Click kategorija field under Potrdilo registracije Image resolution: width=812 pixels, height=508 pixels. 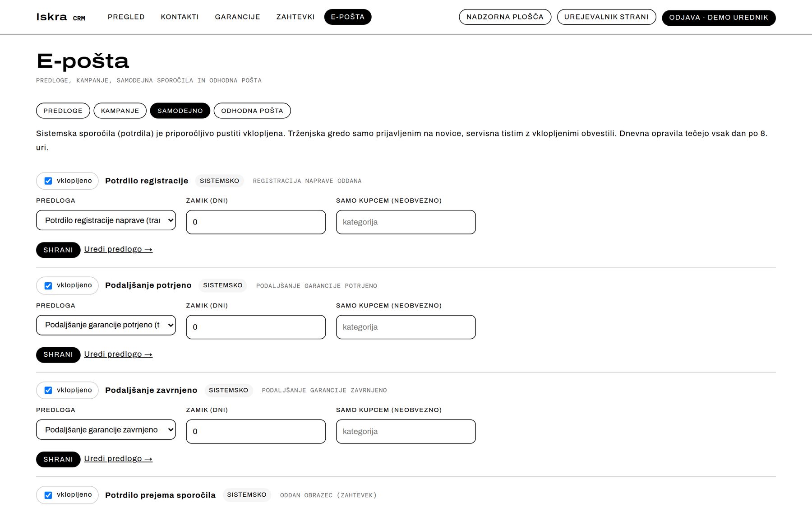406,222
